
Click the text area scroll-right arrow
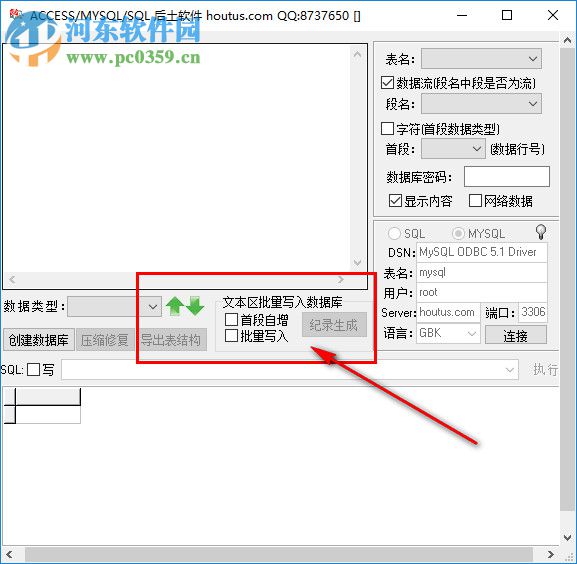(341, 280)
